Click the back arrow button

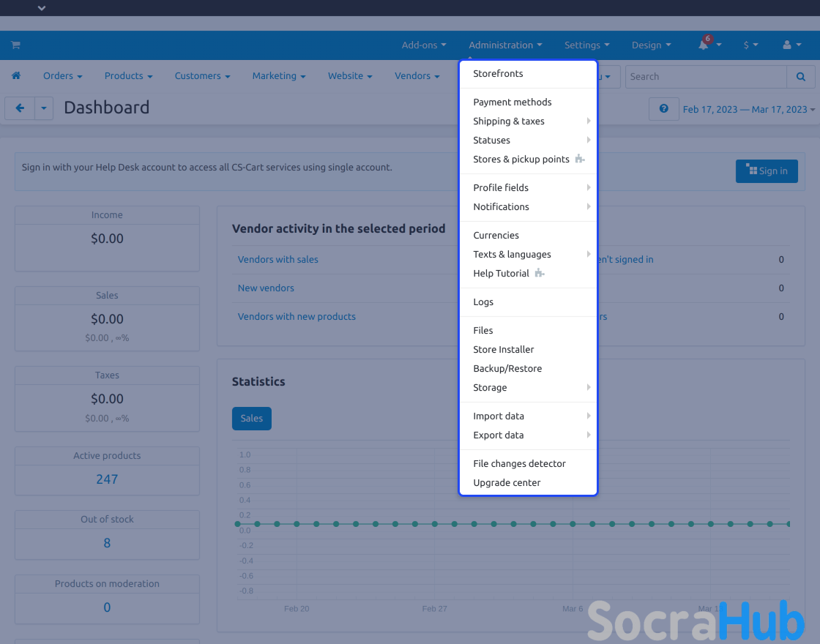click(20, 108)
